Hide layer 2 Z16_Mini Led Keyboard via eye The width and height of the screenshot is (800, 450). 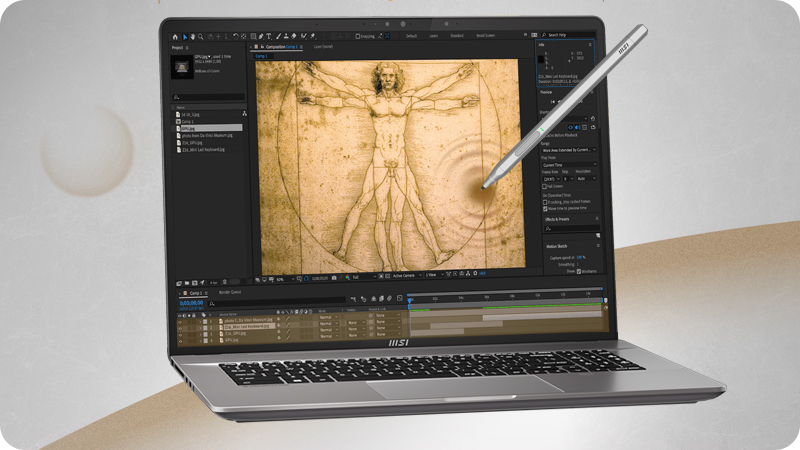(180, 328)
